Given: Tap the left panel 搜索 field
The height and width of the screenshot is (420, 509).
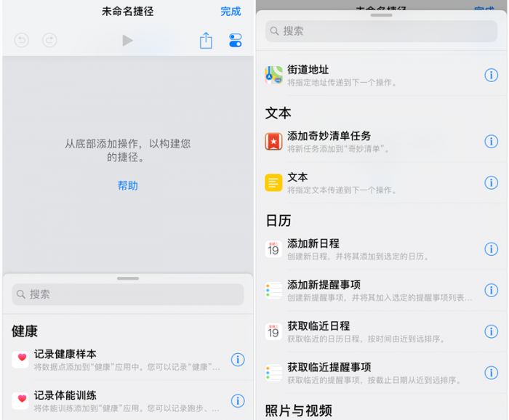Looking at the screenshot, I should (127, 294).
